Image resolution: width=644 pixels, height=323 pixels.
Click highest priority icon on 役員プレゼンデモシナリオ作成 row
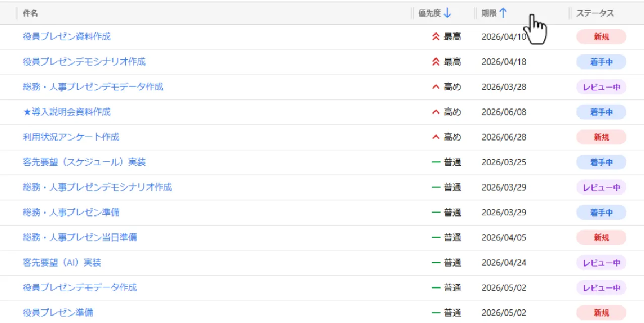coord(436,62)
